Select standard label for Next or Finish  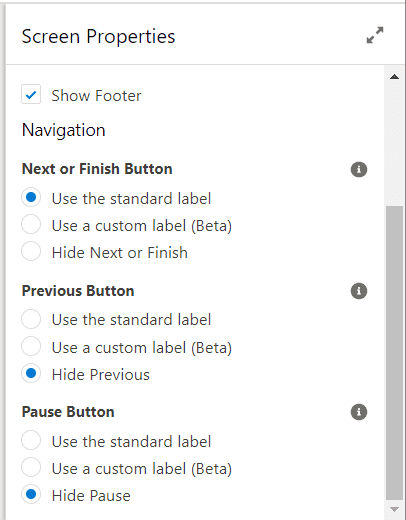coord(31,197)
